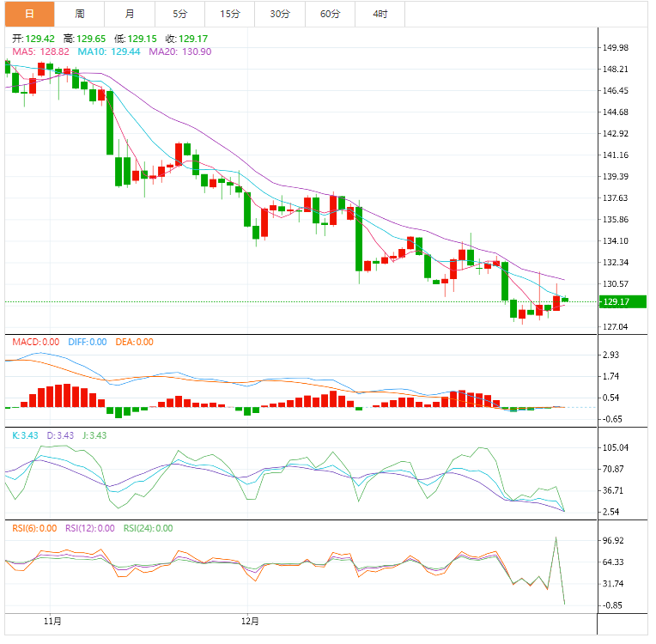Click the 12月 date axis marker
The height and width of the screenshot is (644, 656).
[250, 621]
